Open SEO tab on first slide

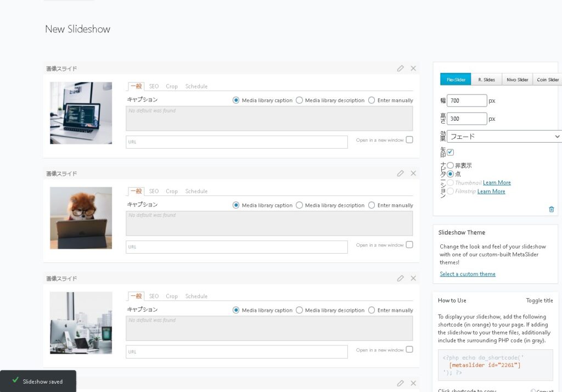[154, 87]
